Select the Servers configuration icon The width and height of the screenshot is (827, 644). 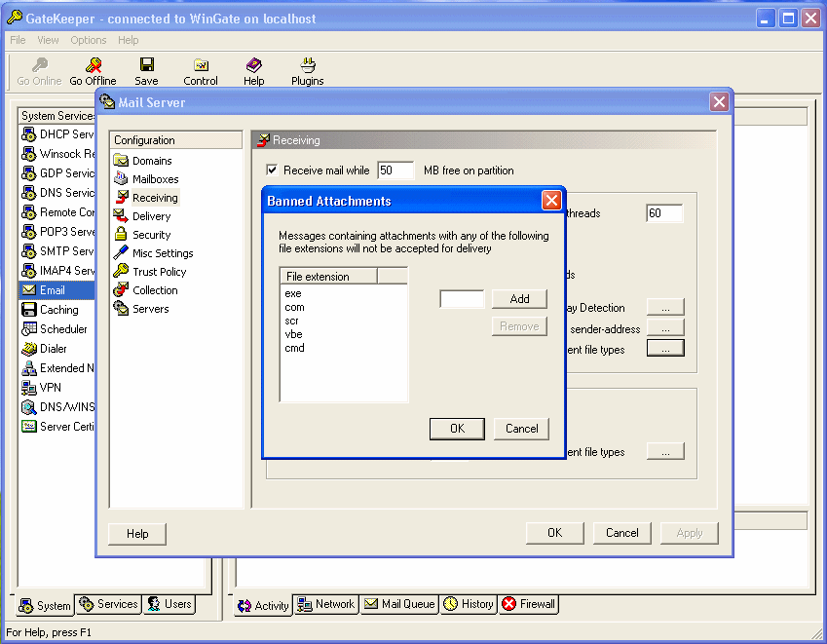pyautogui.click(x=122, y=308)
